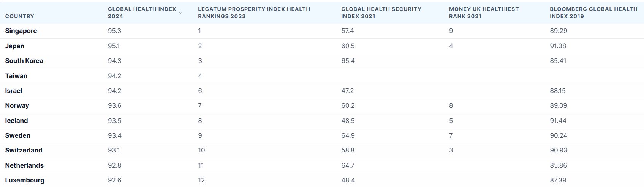The image size is (644, 187).
Task: Select Taiwan in the country column
Action: pyautogui.click(x=16, y=76)
